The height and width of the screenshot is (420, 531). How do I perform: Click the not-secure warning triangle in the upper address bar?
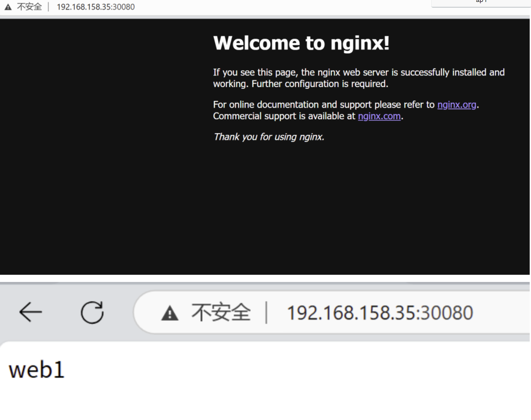tap(8, 7)
